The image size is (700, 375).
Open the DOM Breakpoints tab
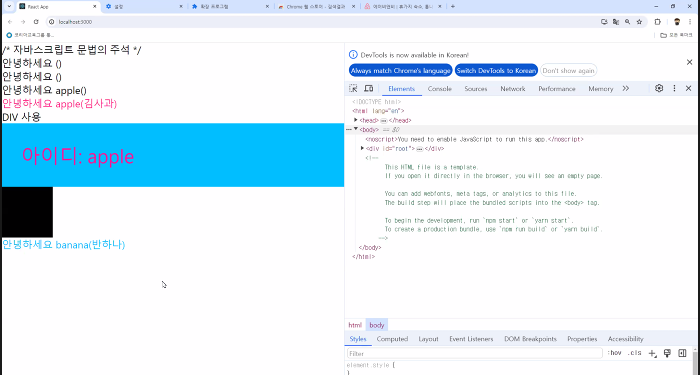530,339
